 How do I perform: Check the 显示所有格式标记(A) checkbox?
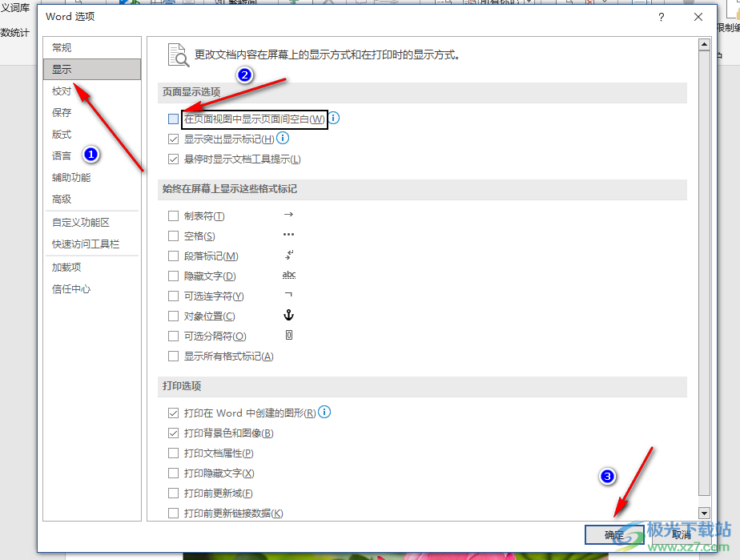point(173,356)
